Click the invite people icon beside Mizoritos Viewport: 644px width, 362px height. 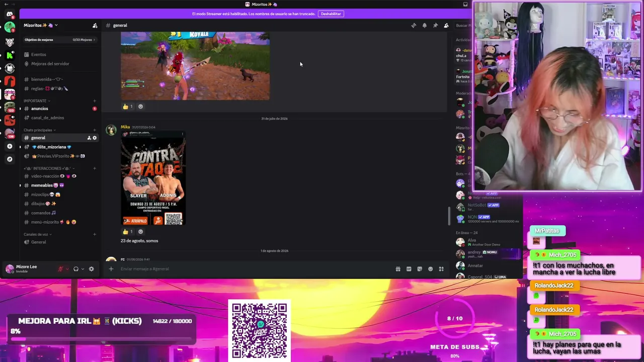point(95,25)
